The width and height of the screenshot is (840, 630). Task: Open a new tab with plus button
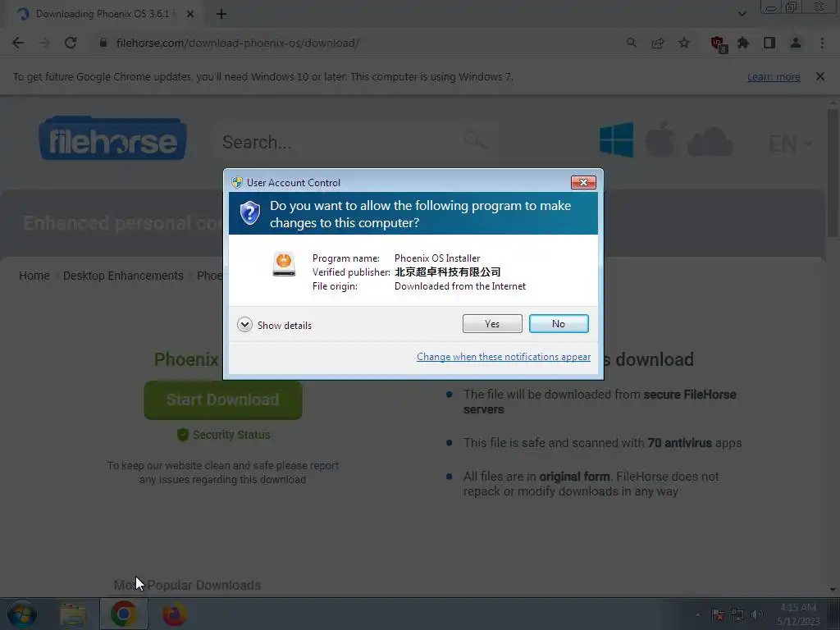(221, 14)
